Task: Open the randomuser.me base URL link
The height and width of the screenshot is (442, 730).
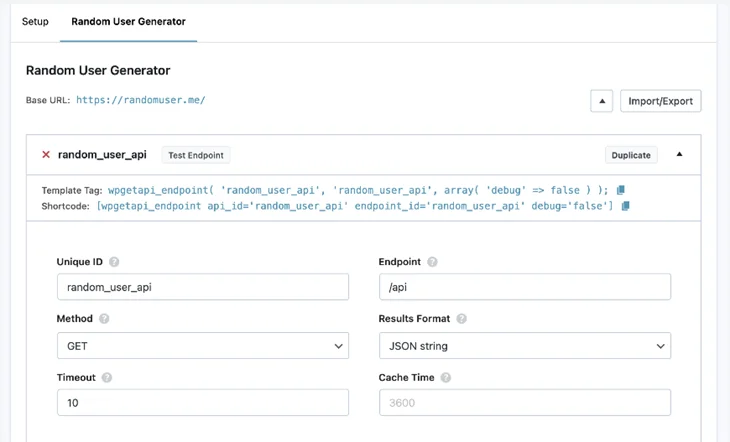Action: point(141,100)
